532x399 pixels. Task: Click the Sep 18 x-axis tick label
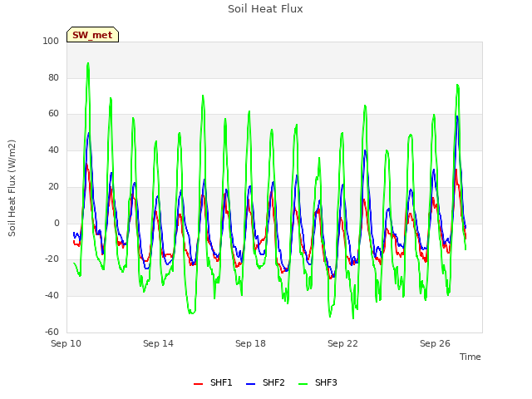[250, 343]
